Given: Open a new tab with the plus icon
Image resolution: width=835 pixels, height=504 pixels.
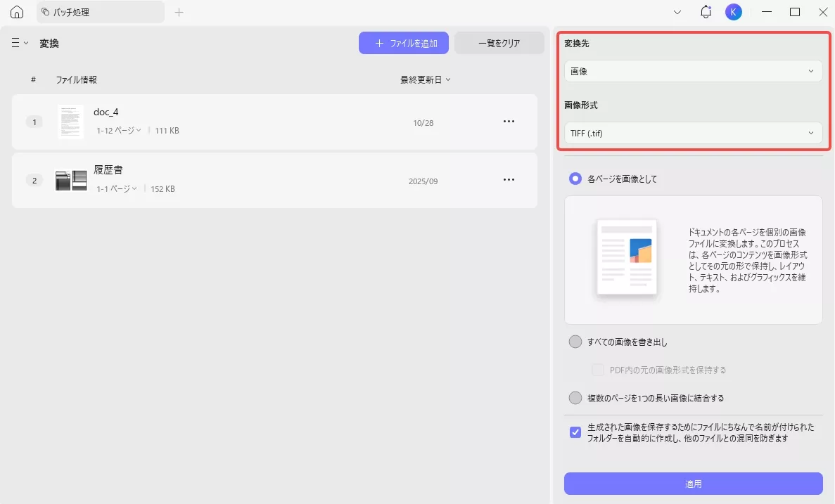Looking at the screenshot, I should click(x=179, y=12).
